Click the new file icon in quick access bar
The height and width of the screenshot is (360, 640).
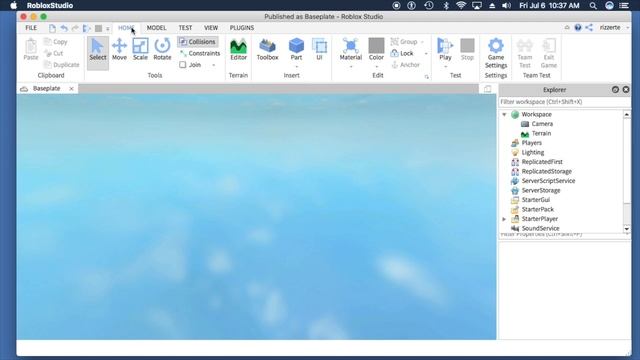(x=52, y=28)
